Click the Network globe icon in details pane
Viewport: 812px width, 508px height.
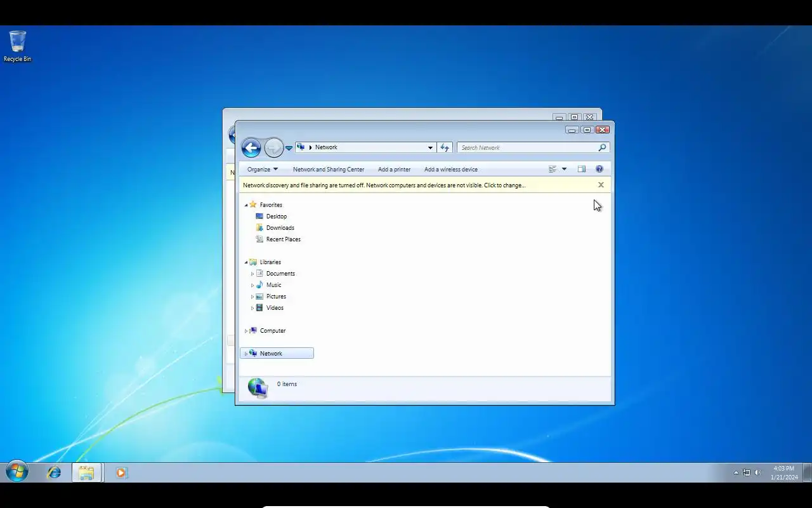click(258, 387)
